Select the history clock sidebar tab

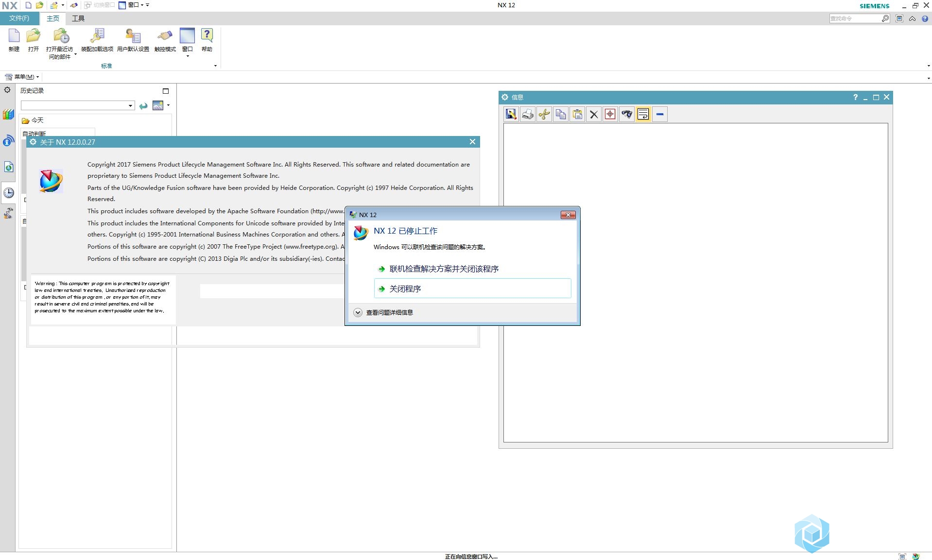(x=9, y=193)
